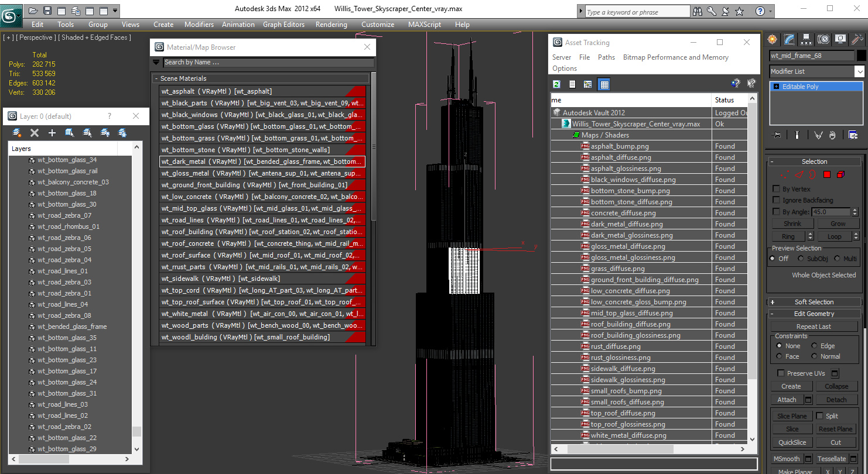Open the Modifier List dropdown

point(859,71)
